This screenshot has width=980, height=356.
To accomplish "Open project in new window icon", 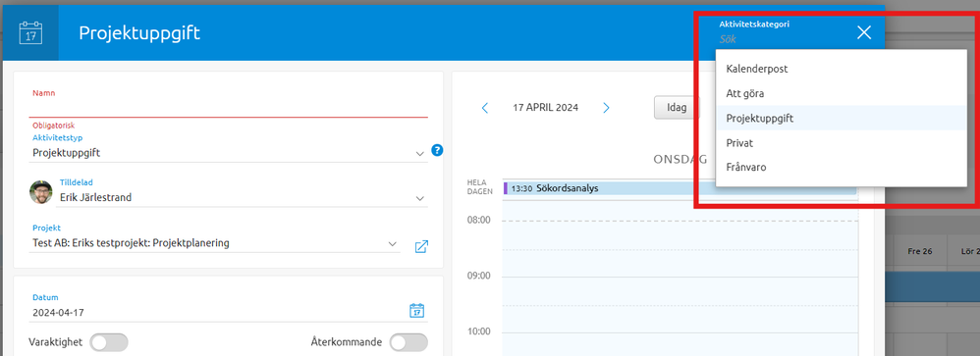I will (422, 246).
